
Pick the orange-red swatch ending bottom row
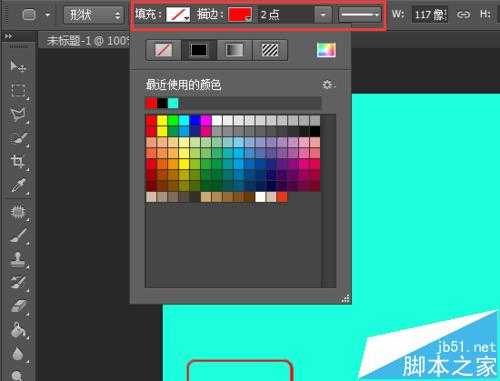click(x=282, y=197)
